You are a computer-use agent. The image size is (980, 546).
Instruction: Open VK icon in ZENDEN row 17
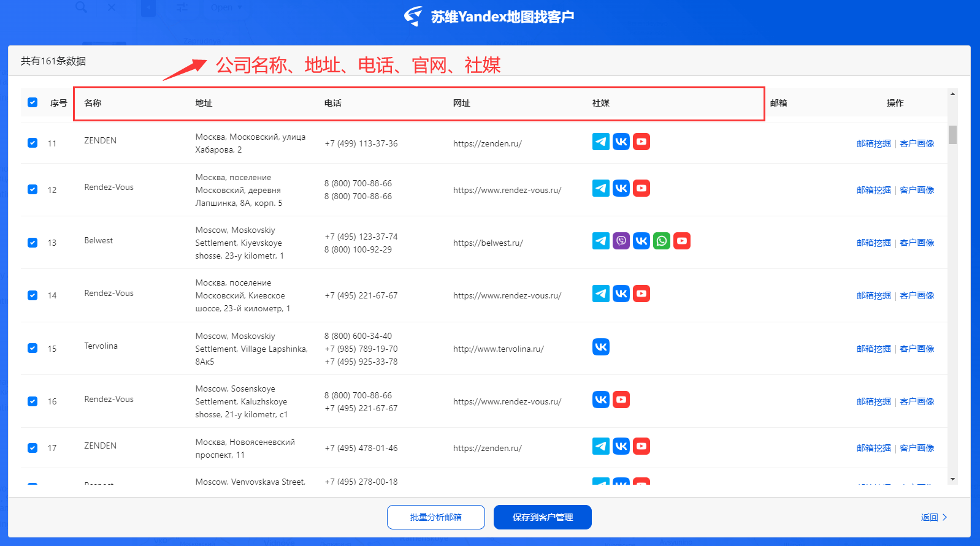coord(621,446)
